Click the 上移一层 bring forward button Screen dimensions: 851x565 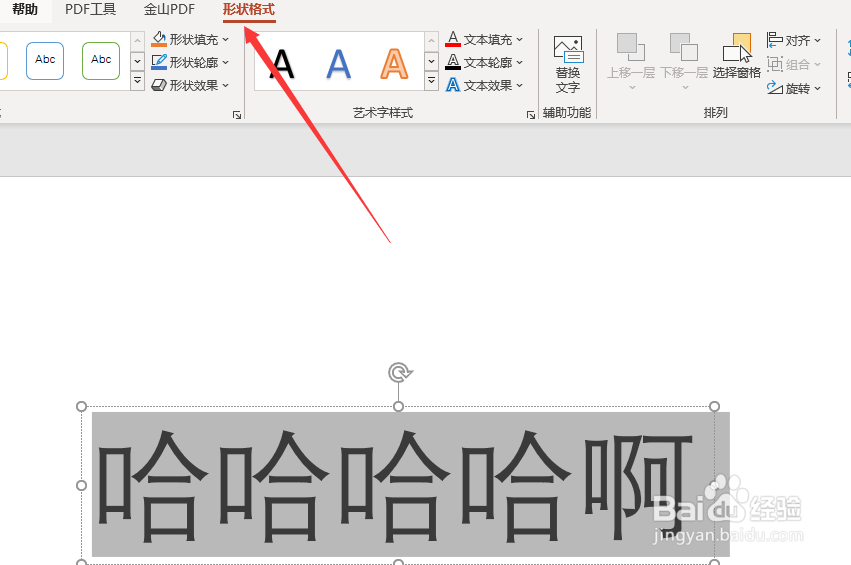pos(631,56)
